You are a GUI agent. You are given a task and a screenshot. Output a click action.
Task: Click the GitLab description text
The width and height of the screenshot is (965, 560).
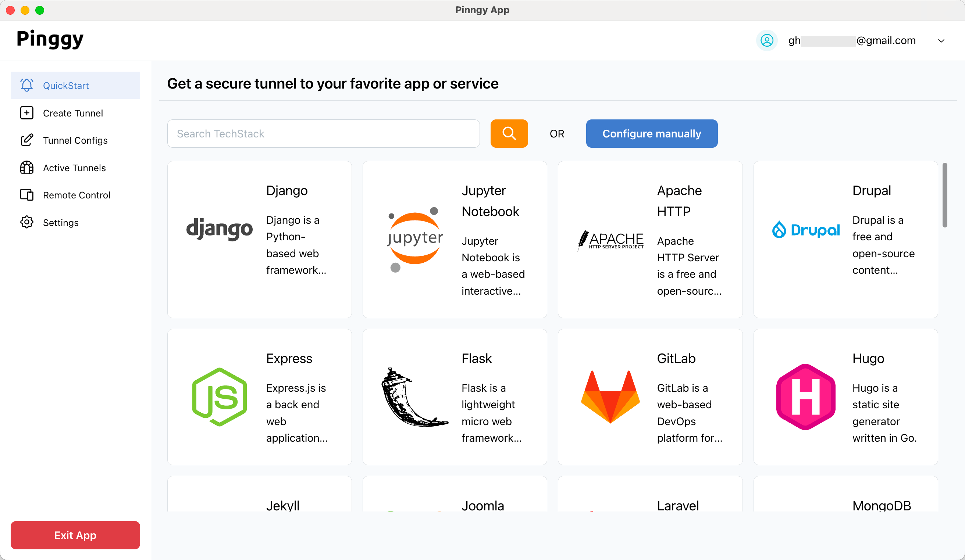pyautogui.click(x=690, y=413)
